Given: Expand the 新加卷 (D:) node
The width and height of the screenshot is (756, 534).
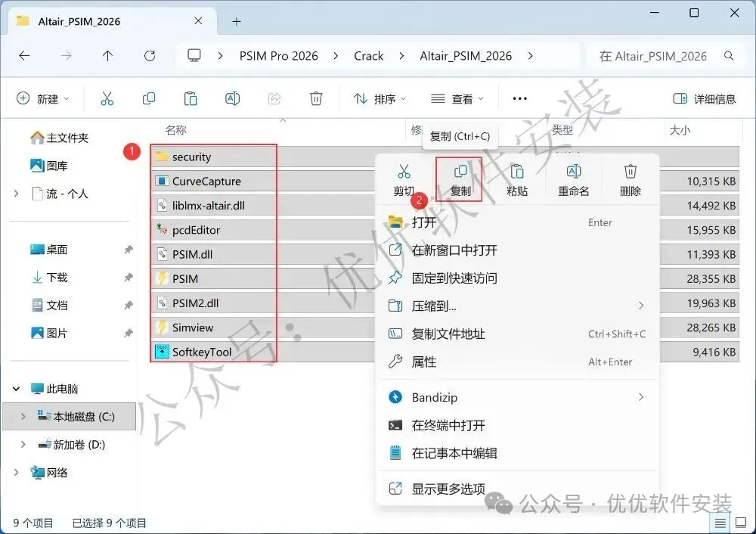Looking at the screenshot, I should coord(23,444).
